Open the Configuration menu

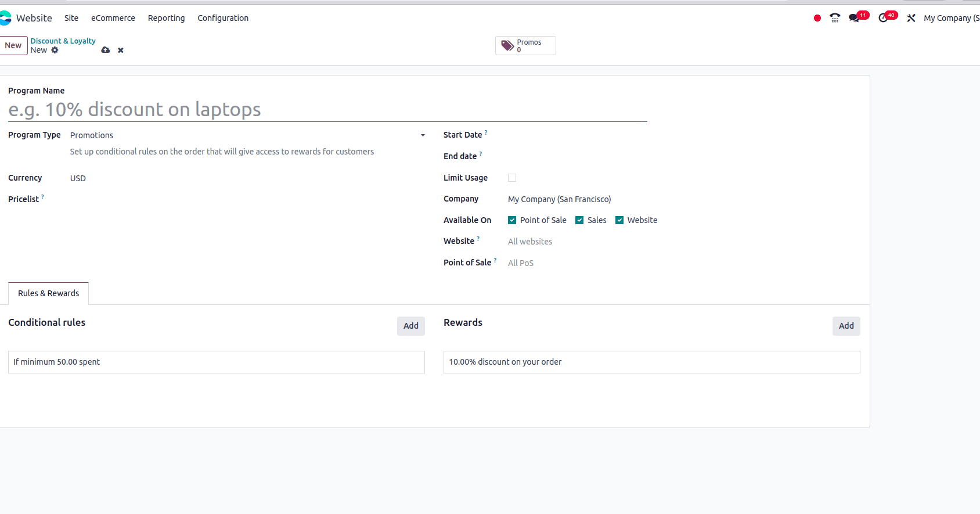click(x=223, y=18)
